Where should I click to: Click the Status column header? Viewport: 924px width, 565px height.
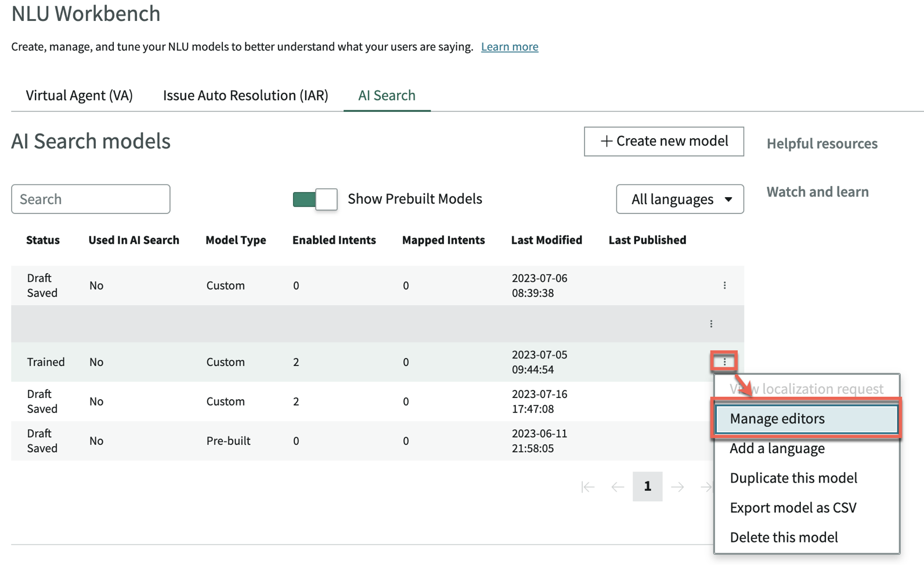click(43, 240)
